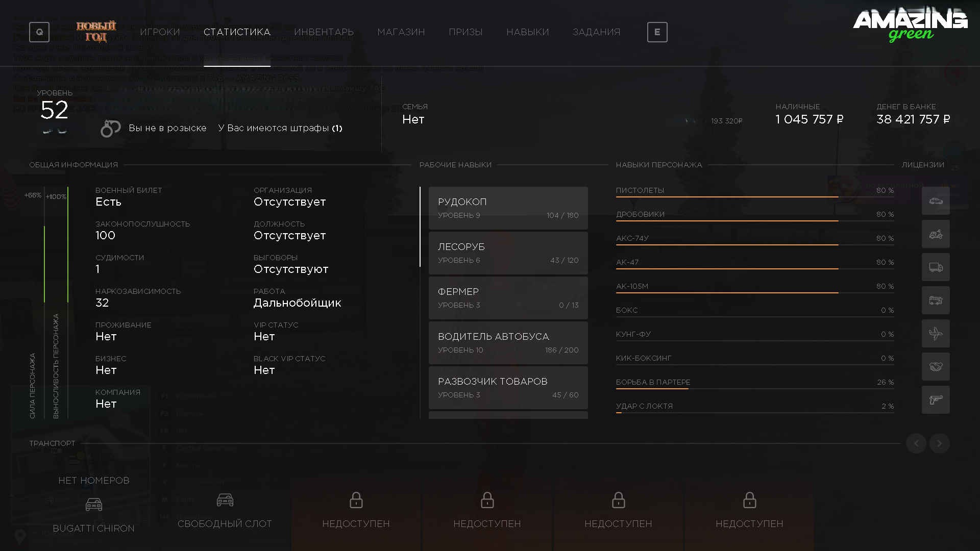The height and width of the screenshot is (551, 980).
Task: Click the pistol weapon license icon
Action: click(x=936, y=400)
